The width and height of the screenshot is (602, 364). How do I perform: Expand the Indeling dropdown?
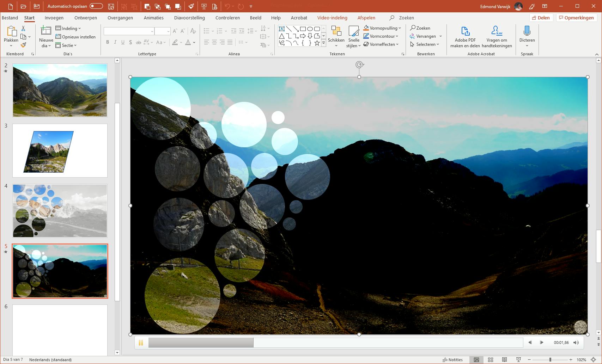(69, 29)
